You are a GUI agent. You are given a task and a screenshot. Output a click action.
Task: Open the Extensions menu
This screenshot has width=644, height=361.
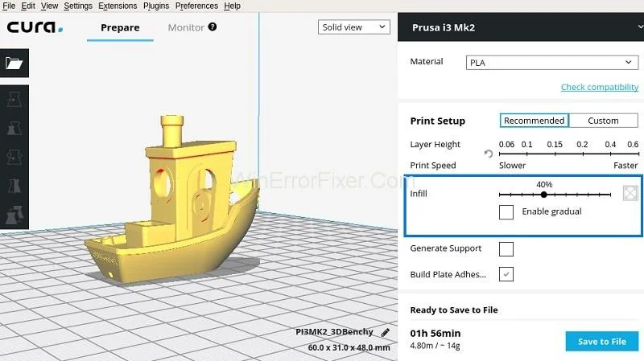tap(118, 6)
